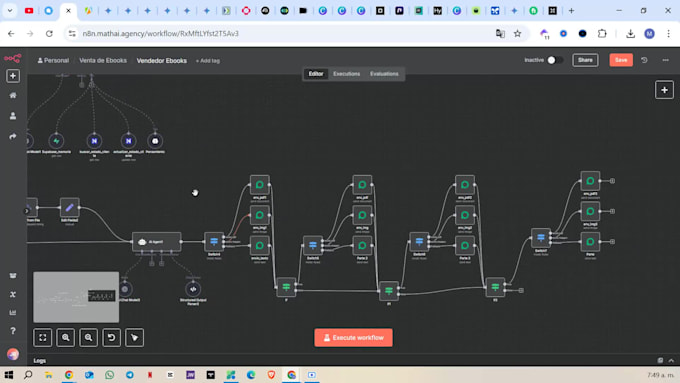Image resolution: width=680 pixels, height=383 pixels.
Task: Click the reset zoom canvas control
Action: [111, 337]
